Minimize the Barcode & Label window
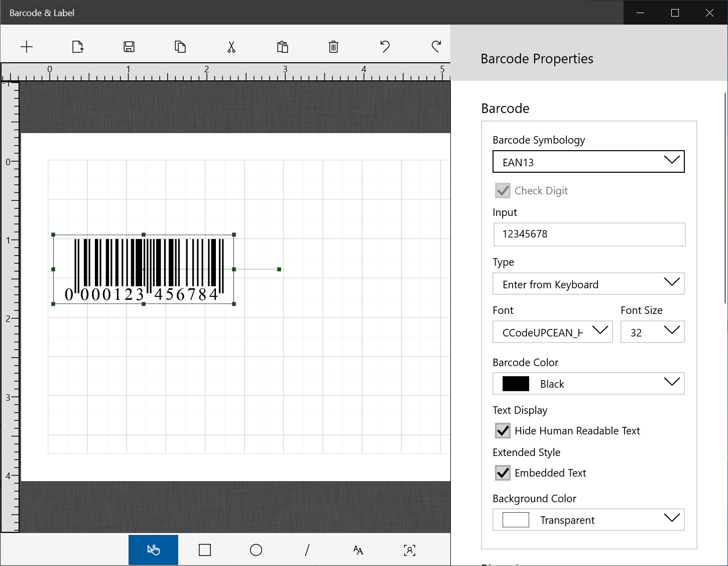Screen dimensions: 728x566 coord(640,13)
